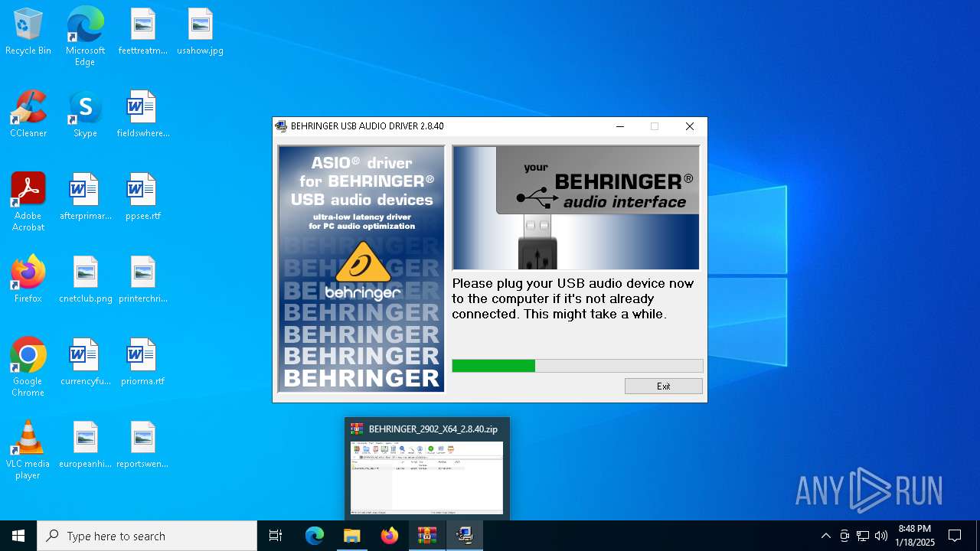Select the Skype desktop shortcut
980x551 pixels.
coord(85,115)
